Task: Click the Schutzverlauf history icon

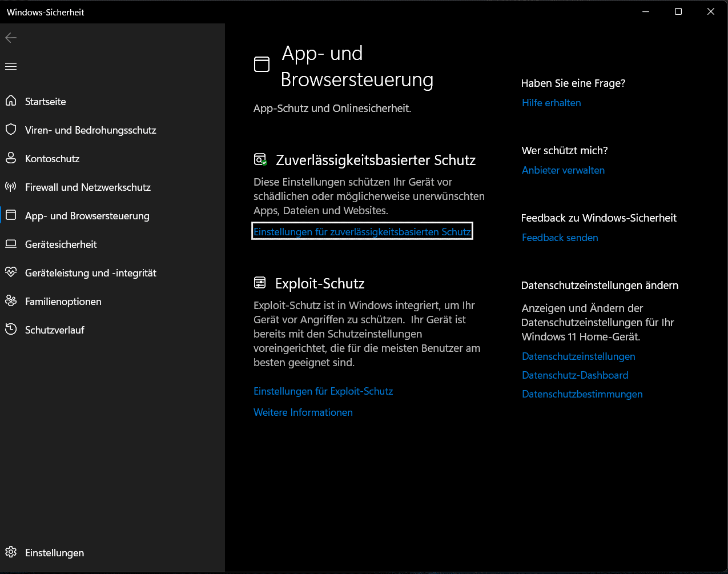Action: tap(11, 330)
